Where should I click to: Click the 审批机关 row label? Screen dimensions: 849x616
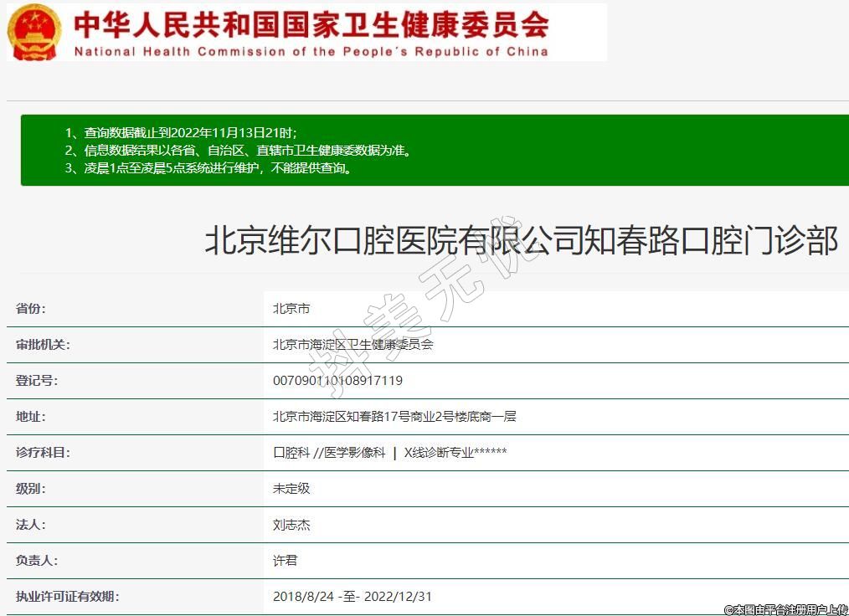tap(43, 345)
